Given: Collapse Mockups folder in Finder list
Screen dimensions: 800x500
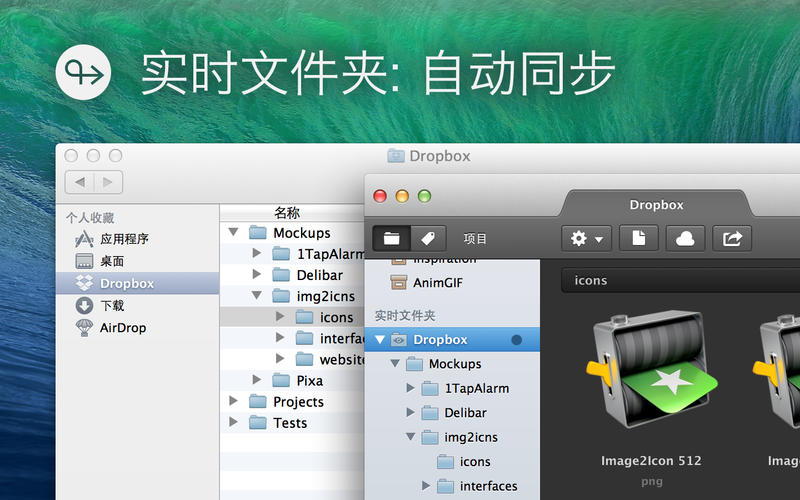Looking at the screenshot, I should [x=233, y=232].
